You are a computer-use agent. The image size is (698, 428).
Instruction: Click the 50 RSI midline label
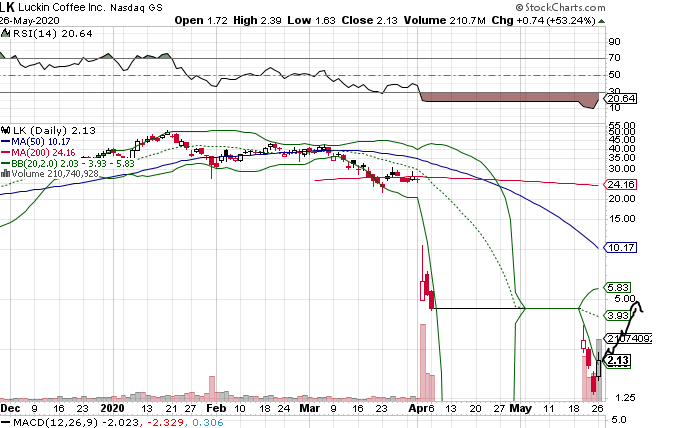tap(614, 75)
